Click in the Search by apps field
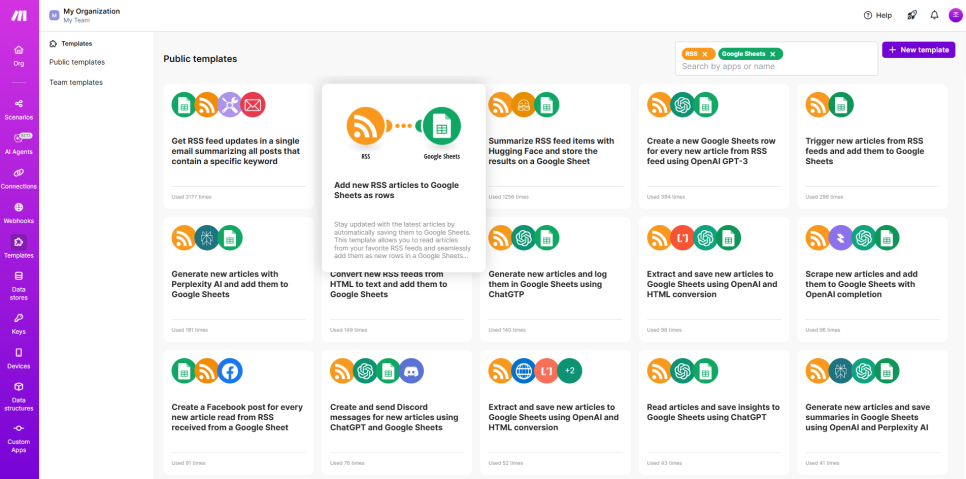Screen dimensions: 966x479 coord(776,66)
